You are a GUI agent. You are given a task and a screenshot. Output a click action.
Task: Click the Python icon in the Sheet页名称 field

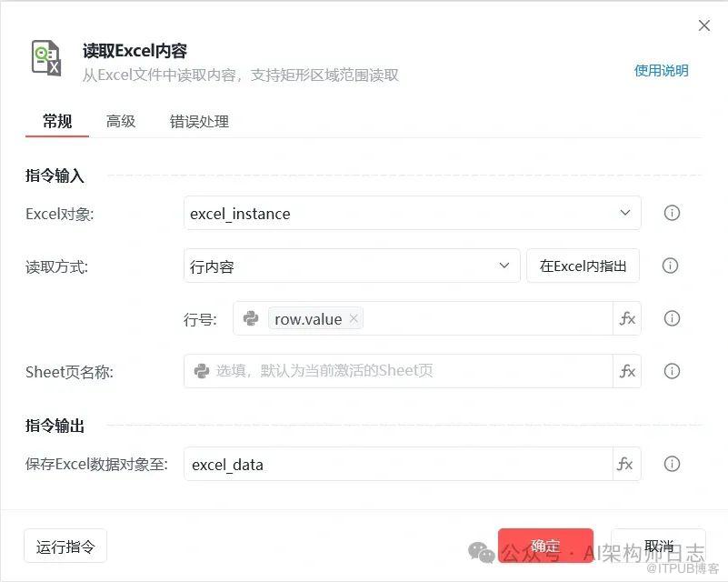pos(201,371)
